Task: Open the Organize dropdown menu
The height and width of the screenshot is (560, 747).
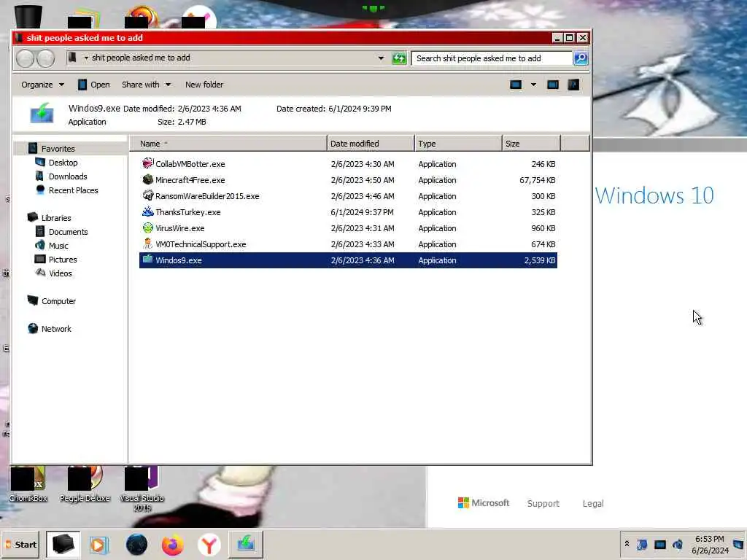Action: [x=42, y=85]
